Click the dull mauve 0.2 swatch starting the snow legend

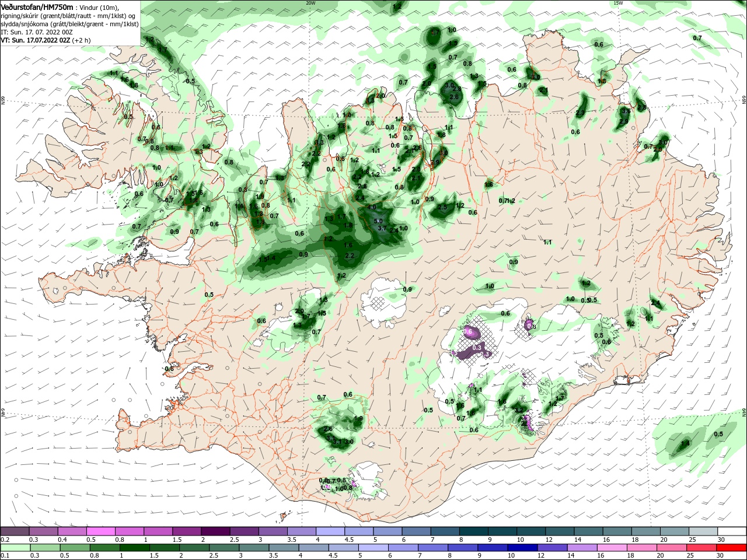[x=16, y=531]
